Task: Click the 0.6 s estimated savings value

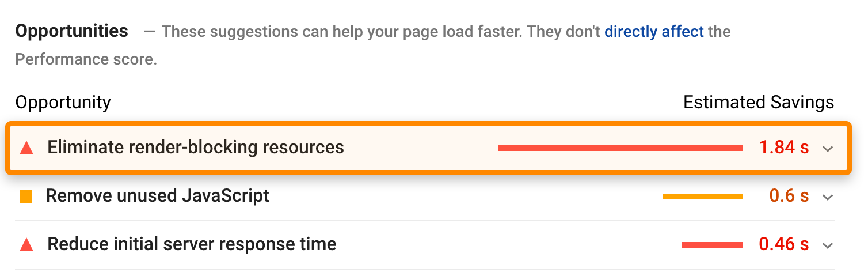Action: 789,197
